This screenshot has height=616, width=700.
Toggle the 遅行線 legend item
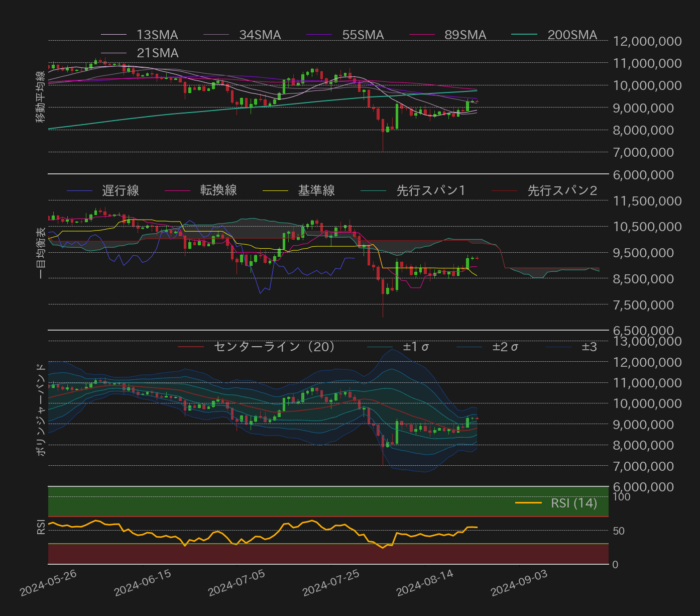tap(120, 190)
